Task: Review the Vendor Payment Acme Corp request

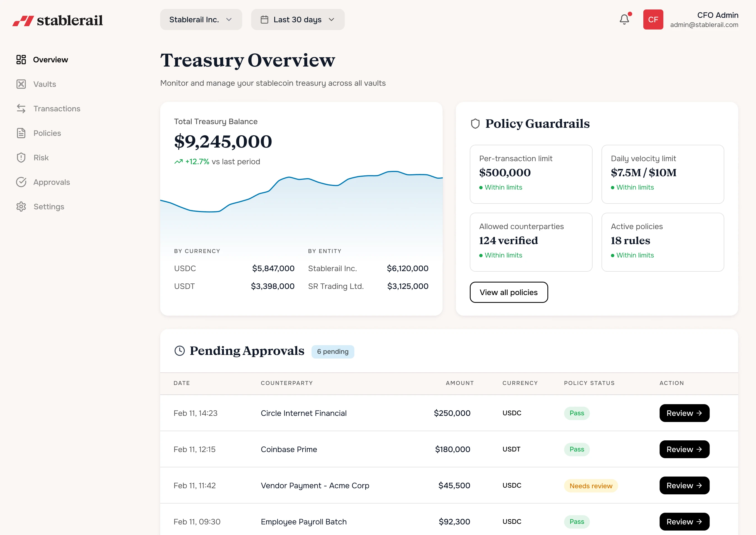Action: (684, 485)
